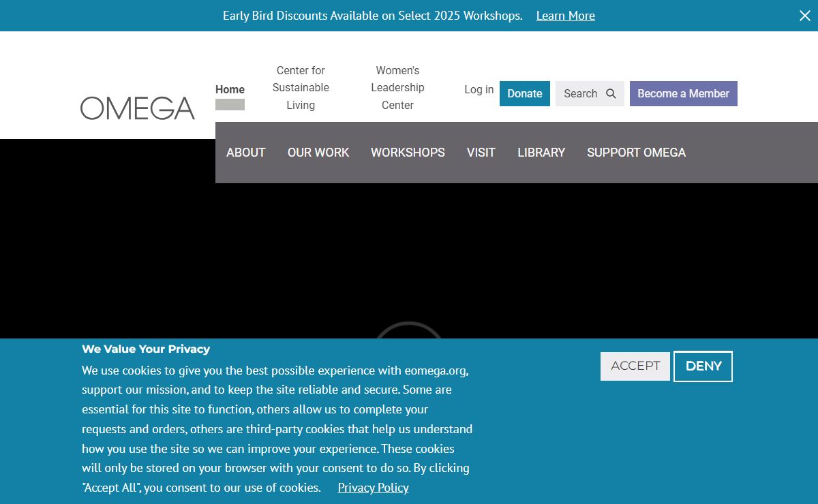Accept cookies with the ACCEPT button
The width and height of the screenshot is (818, 504).
(635, 366)
